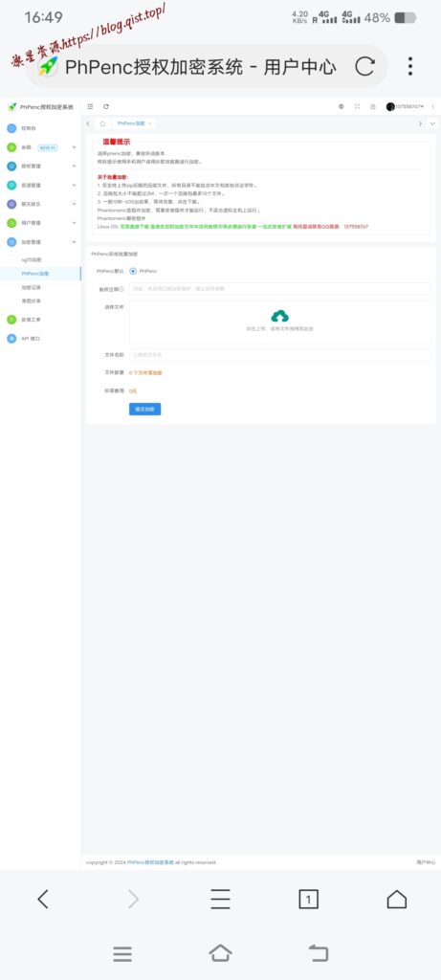Click the 用户管理 sidebar icon
441x980 pixels.
coord(11,222)
